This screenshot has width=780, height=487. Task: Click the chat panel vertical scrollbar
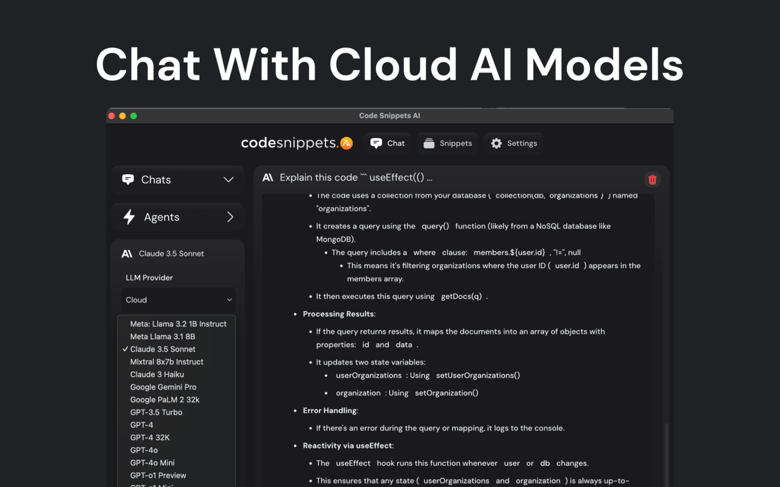666,455
